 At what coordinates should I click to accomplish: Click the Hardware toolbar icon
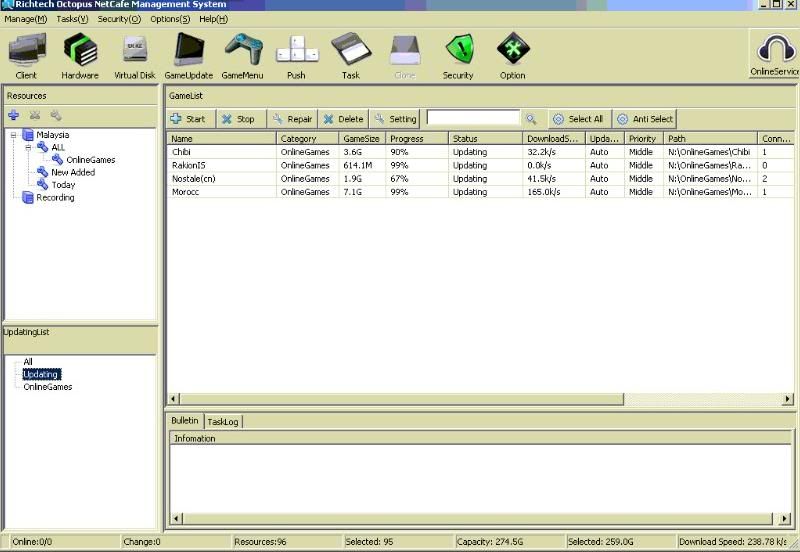tap(80, 50)
